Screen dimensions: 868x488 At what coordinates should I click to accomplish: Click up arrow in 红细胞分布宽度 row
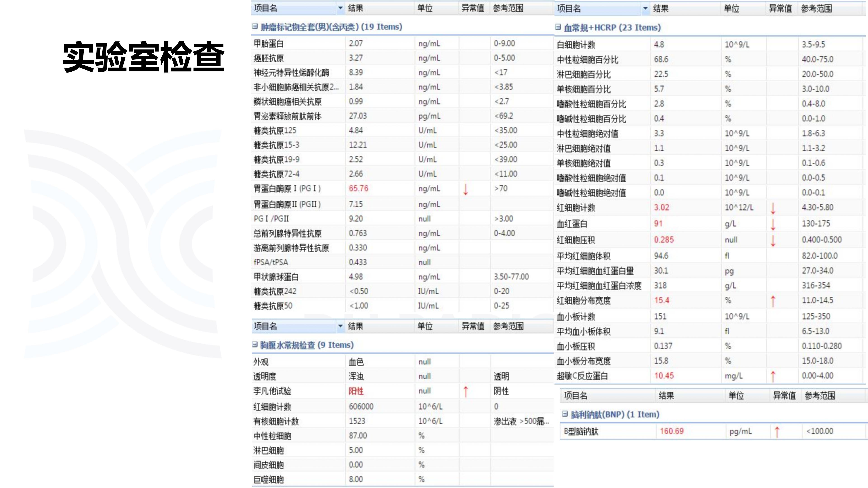coord(773,301)
